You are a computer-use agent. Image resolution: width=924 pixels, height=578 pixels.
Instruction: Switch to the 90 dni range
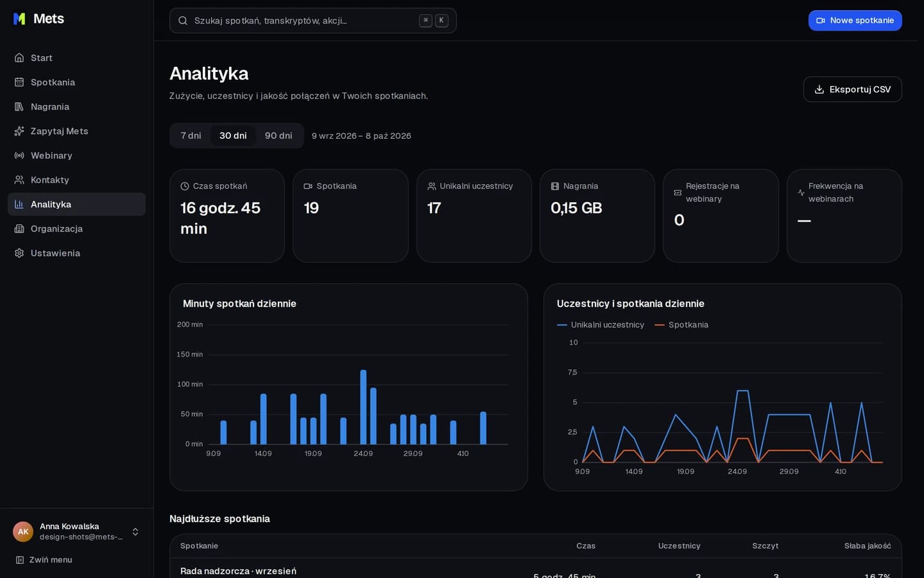[x=278, y=136]
